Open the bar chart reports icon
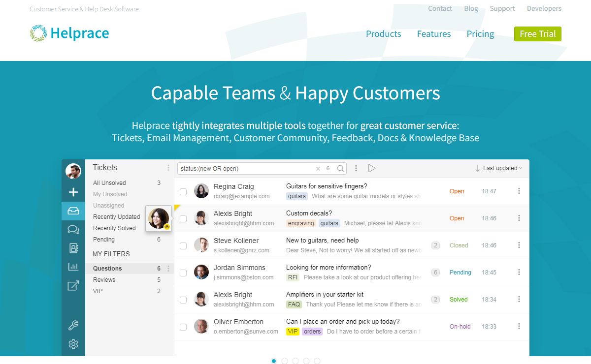The image size is (591, 364). [x=73, y=267]
